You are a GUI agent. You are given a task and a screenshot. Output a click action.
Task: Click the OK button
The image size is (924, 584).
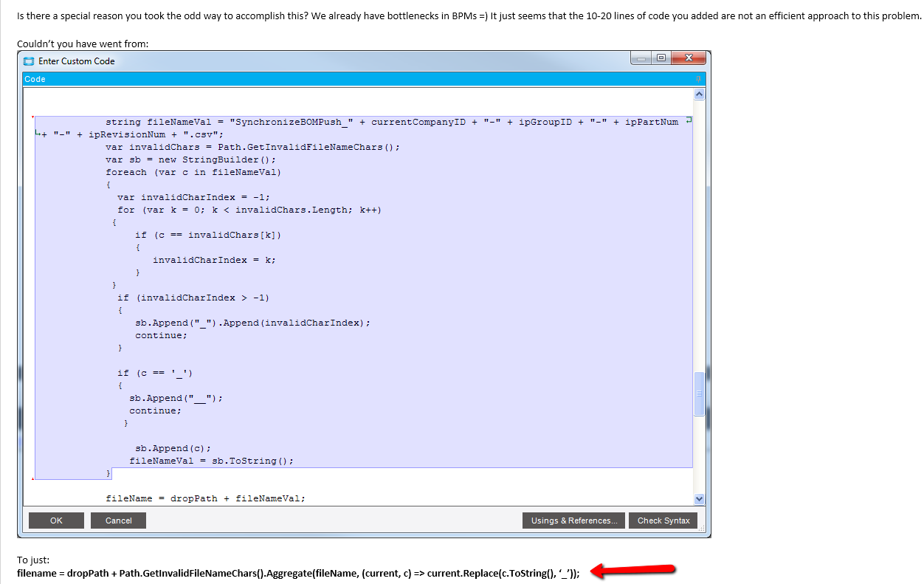pos(56,521)
